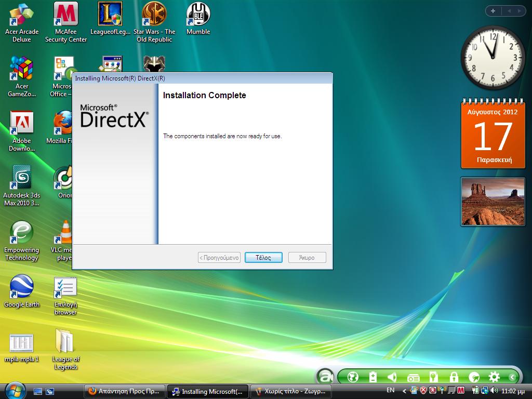This screenshot has height=399, width=532.
Task: Launch the League of Legends launcher shortcut
Action: pyautogui.click(x=110, y=19)
